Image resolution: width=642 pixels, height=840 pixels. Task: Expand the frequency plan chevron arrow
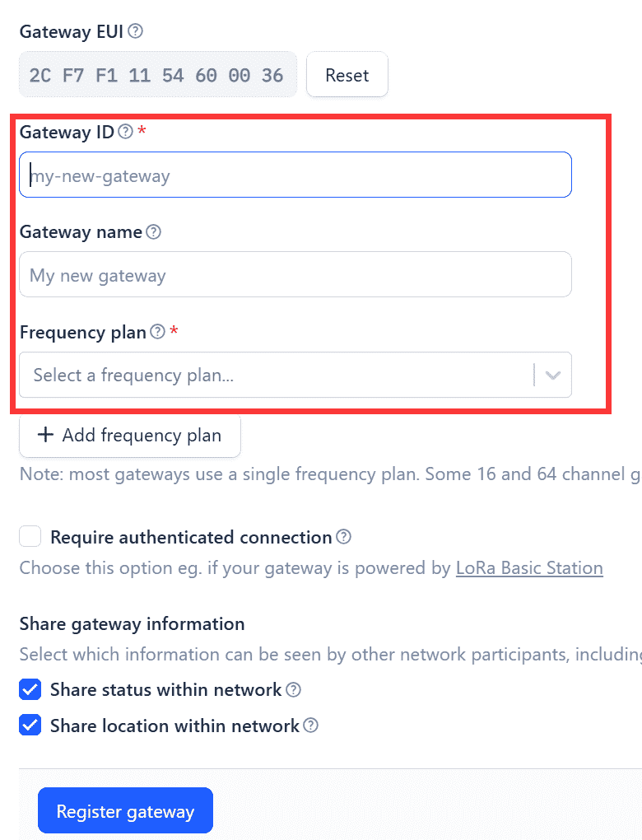[x=553, y=375]
